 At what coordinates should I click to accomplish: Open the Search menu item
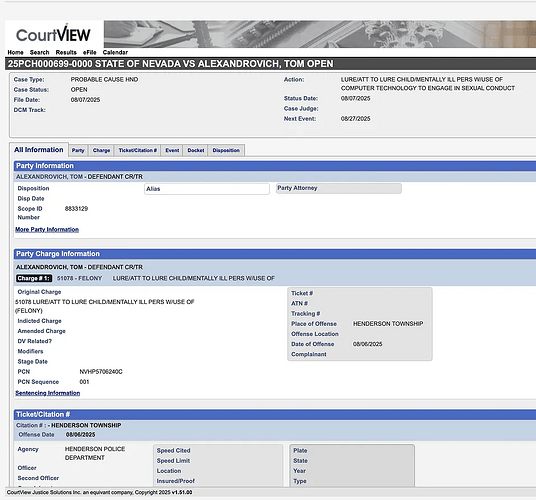click(x=39, y=52)
